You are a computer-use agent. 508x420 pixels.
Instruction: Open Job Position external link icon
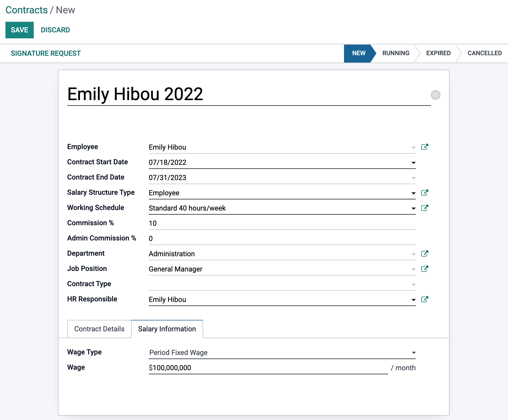(425, 269)
